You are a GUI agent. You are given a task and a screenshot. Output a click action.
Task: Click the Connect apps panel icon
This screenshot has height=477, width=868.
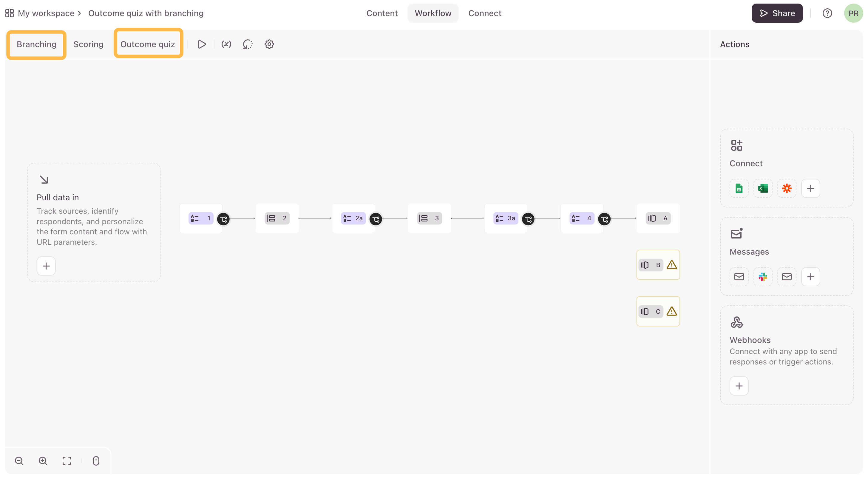pyautogui.click(x=736, y=145)
